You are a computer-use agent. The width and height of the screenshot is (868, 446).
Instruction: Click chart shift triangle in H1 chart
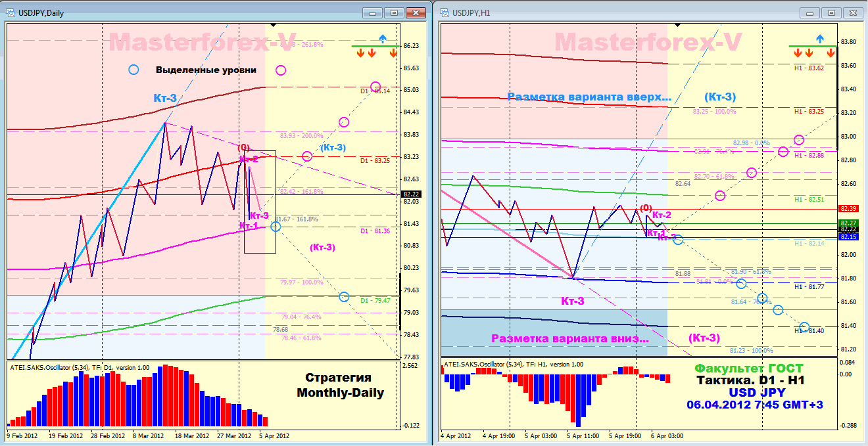click(x=678, y=25)
